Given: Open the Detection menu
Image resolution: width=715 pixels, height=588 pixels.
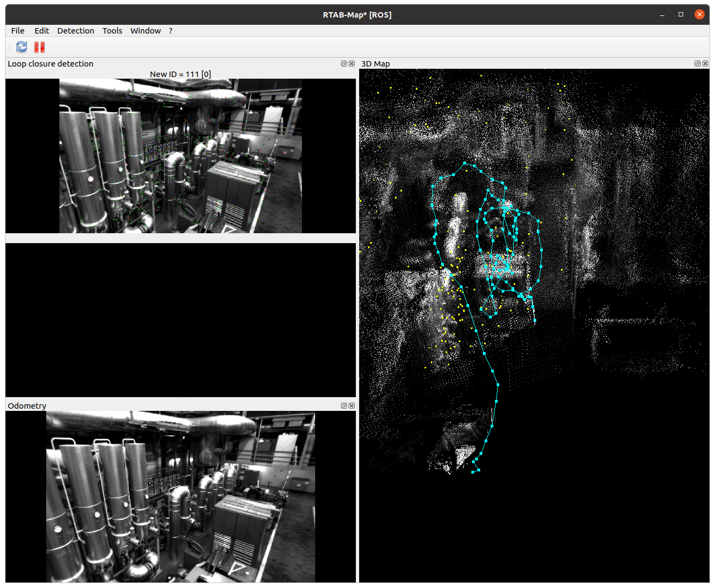Looking at the screenshot, I should [75, 31].
